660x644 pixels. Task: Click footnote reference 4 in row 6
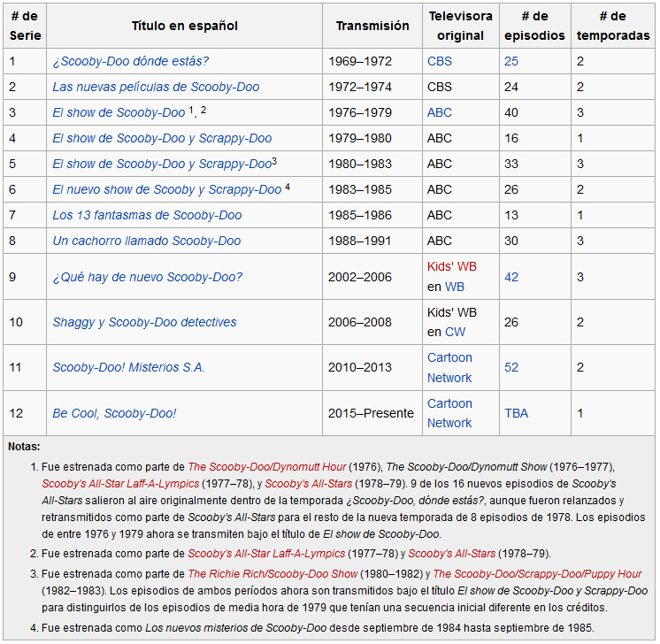coord(287,187)
